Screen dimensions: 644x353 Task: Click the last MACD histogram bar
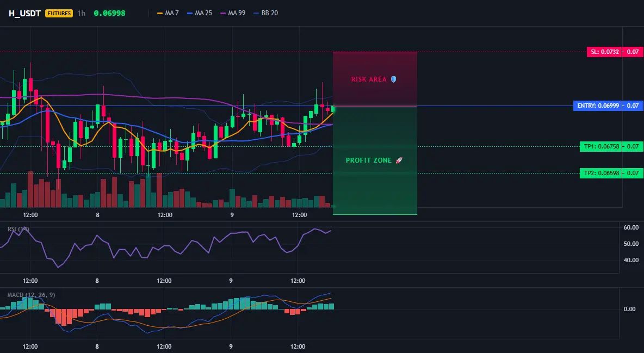[x=331, y=306]
